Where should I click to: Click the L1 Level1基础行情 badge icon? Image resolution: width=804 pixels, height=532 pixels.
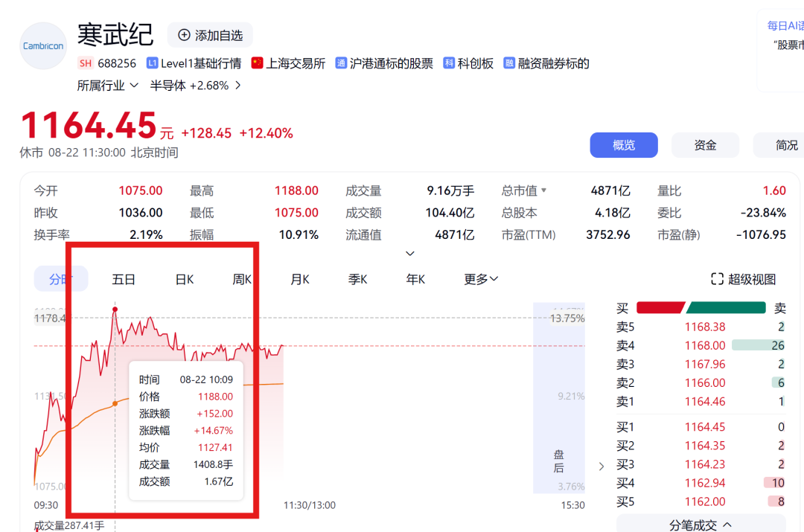tap(153, 63)
